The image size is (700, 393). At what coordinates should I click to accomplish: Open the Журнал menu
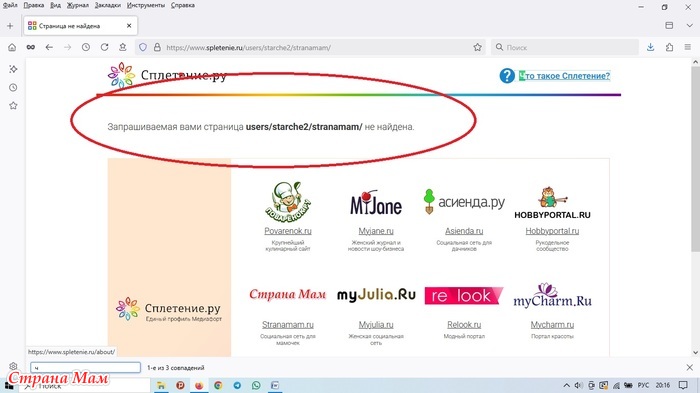78,5
